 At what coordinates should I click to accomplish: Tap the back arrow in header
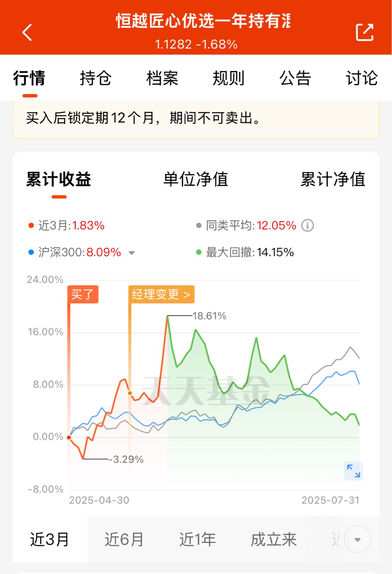(x=27, y=32)
